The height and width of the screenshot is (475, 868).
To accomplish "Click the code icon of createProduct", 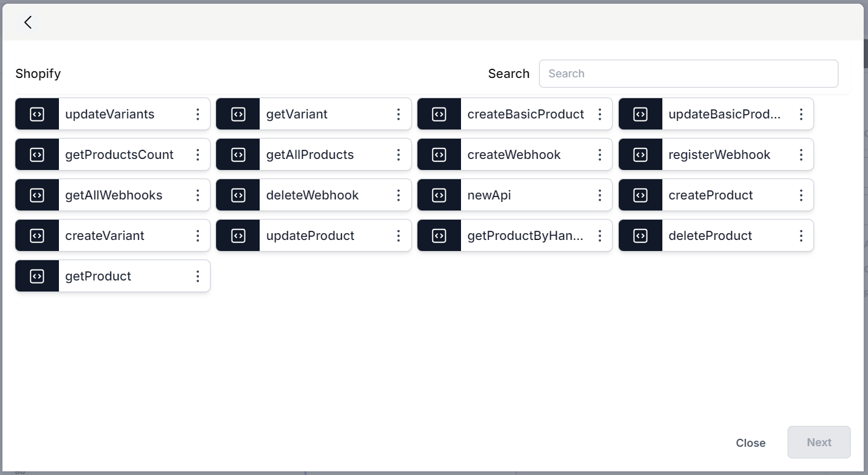I will (x=640, y=195).
